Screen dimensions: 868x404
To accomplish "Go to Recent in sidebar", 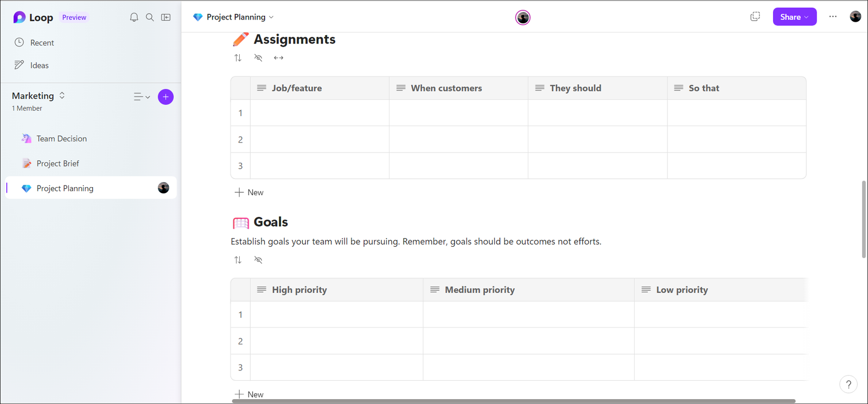I will click(x=42, y=43).
